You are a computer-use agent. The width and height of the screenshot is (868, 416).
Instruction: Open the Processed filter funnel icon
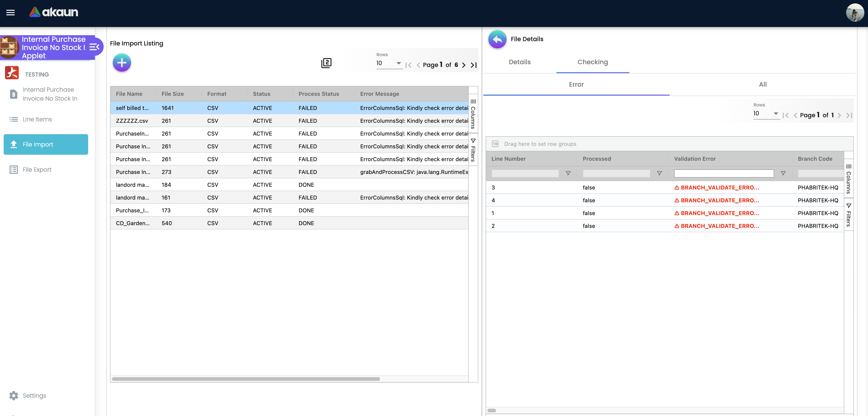[659, 173]
